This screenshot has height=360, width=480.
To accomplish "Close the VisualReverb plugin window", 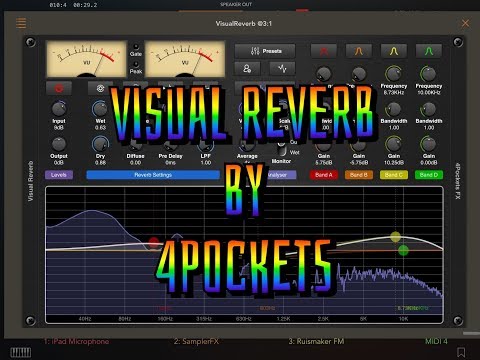I will tap(465, 23).
